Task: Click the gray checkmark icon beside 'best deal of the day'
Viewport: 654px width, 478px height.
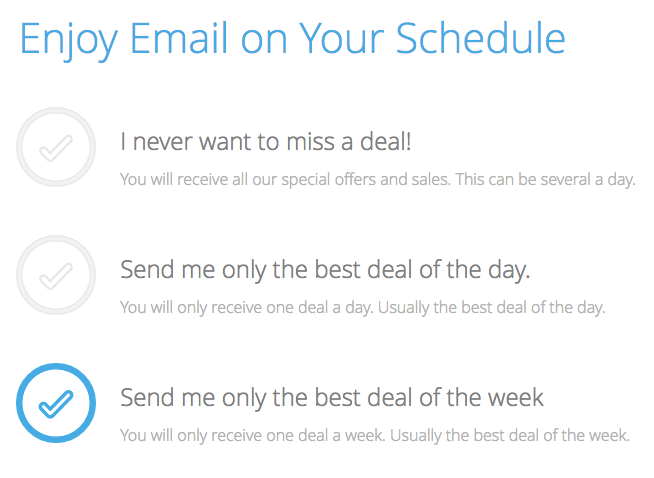Action: [x=56, y=276]
